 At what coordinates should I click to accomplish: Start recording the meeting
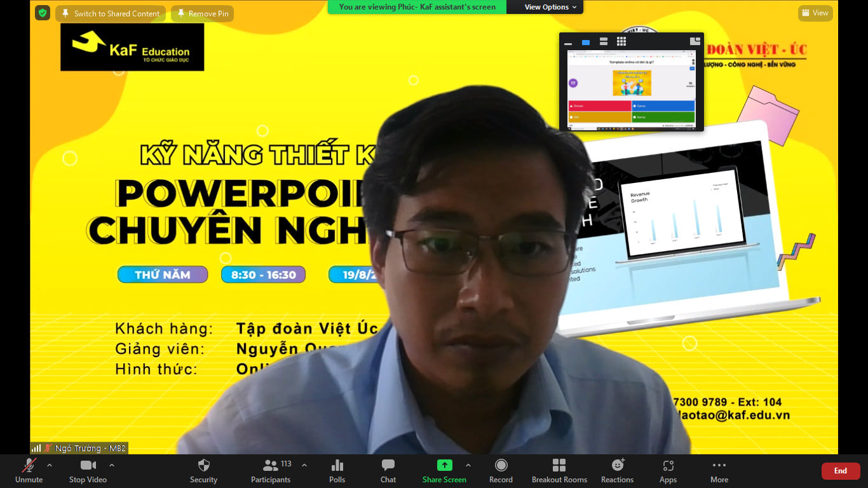click(x=501, y=471)
